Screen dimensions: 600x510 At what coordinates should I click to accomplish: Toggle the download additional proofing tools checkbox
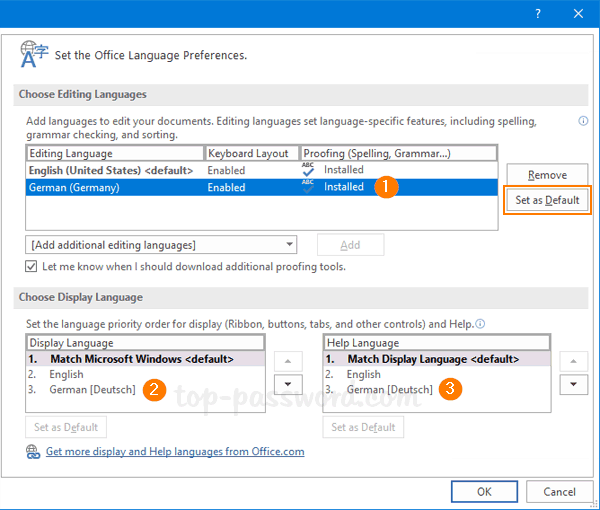[32, 267]
